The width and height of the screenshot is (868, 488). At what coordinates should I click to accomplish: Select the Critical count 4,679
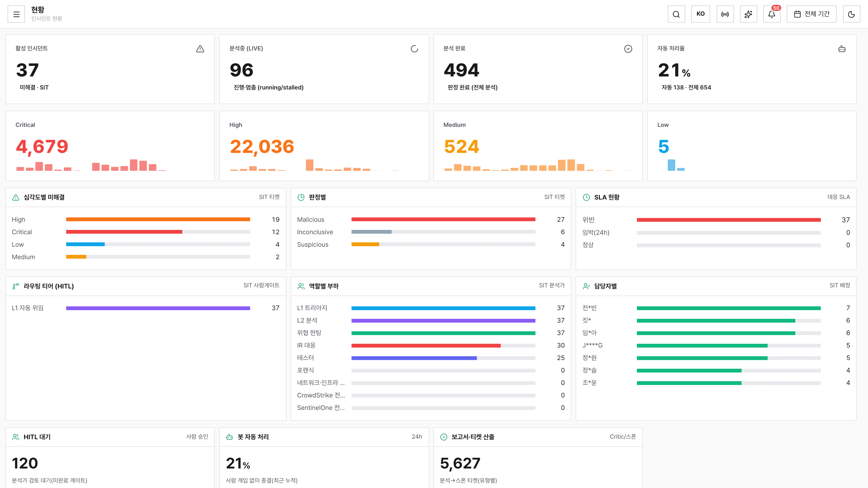pos(42,146)
